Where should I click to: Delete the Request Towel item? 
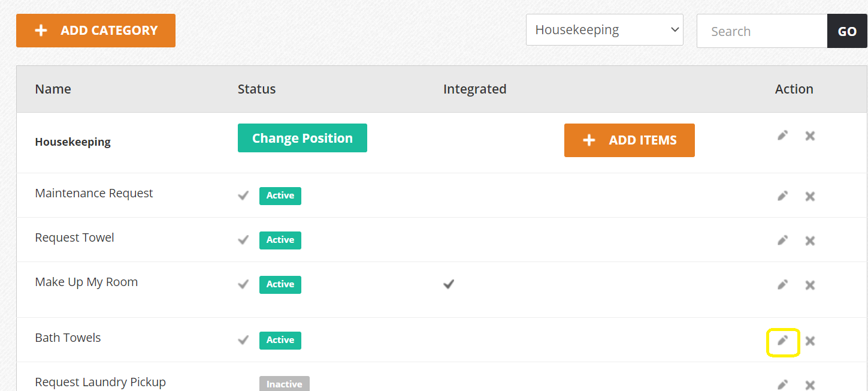click(810, 240)
